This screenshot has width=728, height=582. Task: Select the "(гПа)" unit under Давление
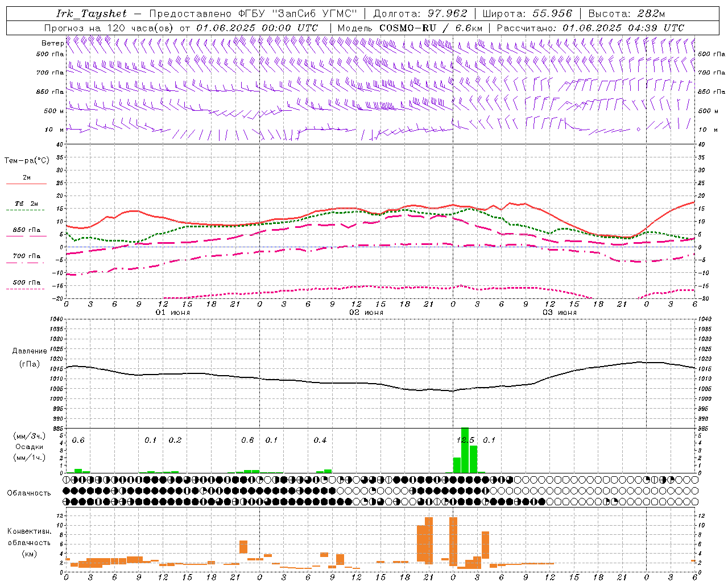point(30,364)
